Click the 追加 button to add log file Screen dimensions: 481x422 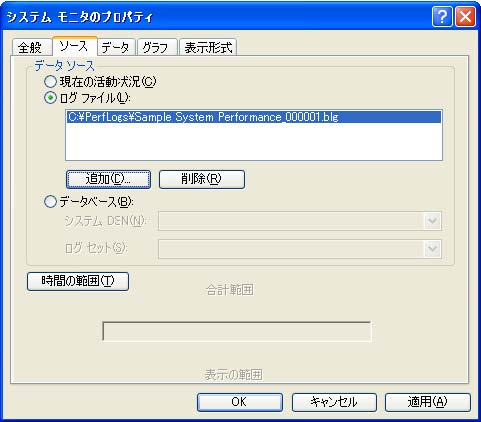tap(109, 179)
